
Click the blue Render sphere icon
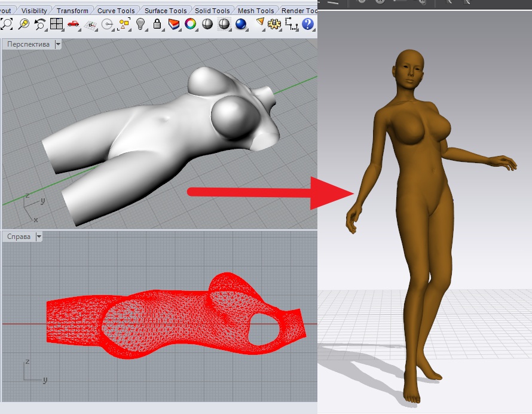coord(240,24)
